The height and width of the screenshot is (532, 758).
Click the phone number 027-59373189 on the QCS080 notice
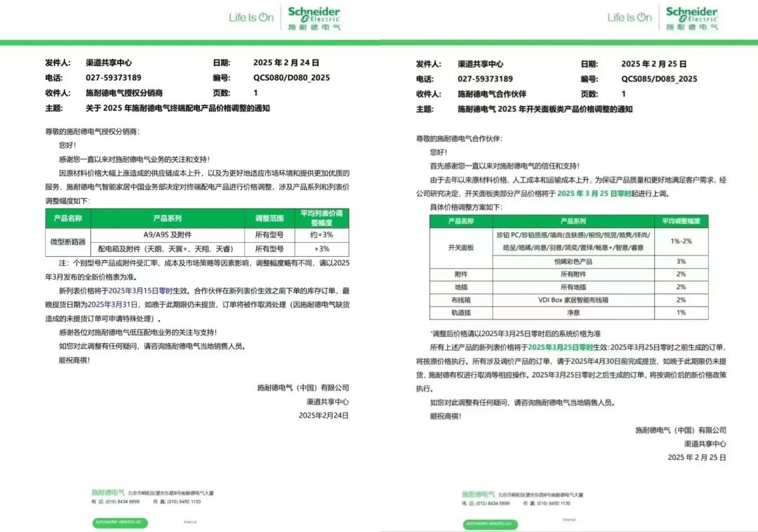coord(114,78)
